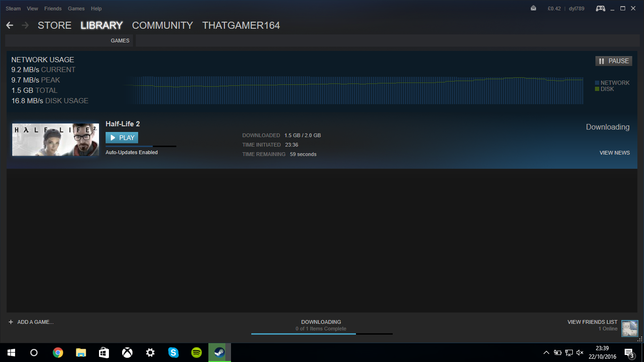Click 9.7 MB/s PEAK value

[x=36, y=80]
